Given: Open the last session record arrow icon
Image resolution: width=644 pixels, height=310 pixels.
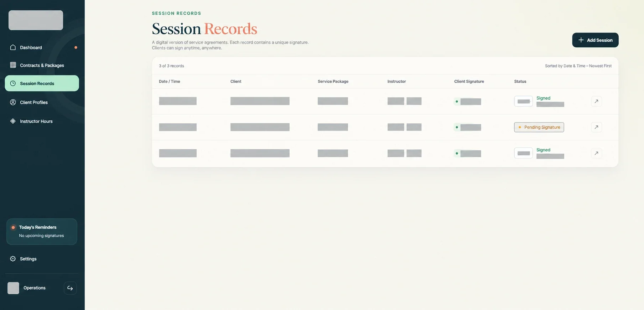Looking at the screenshot, I should point(596,153).
